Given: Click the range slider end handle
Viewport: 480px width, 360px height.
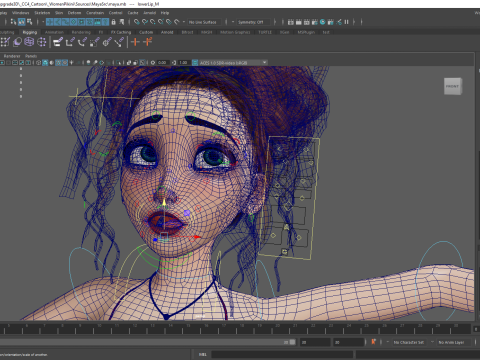Looking at the screenshot, I should pos(292,342).
